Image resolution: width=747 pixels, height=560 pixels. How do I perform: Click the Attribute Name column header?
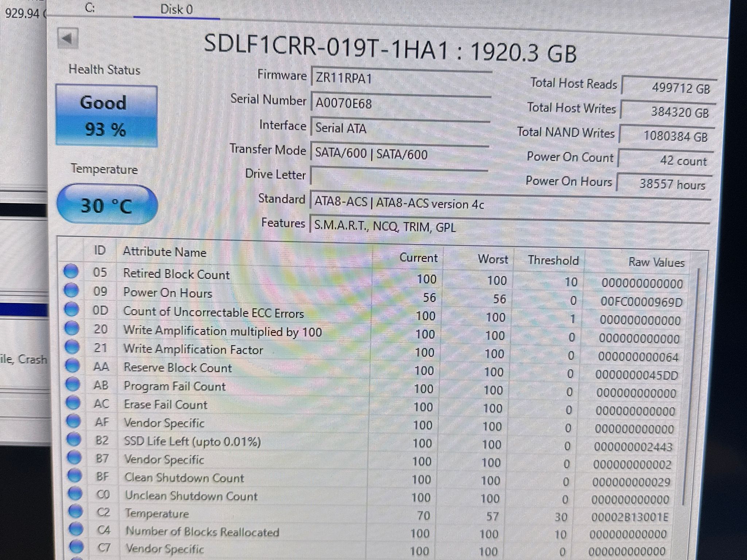[x=165, y=252]
